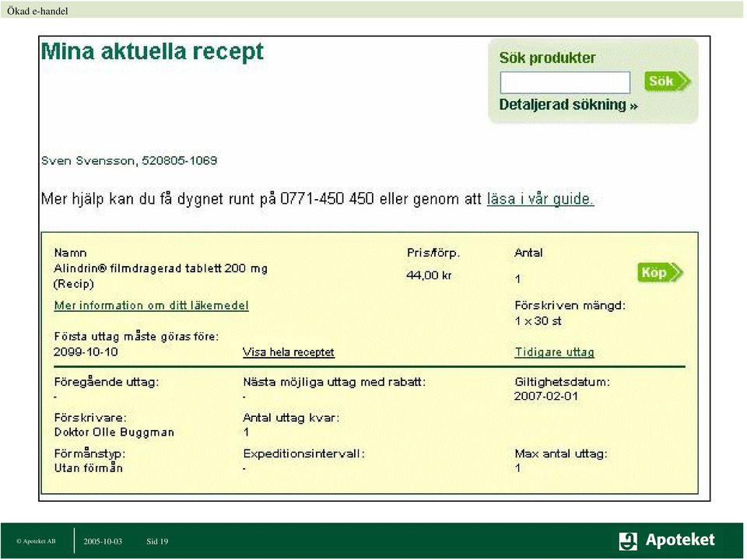
Task: Open Tidigare uttag link
Action: point(554,352)
